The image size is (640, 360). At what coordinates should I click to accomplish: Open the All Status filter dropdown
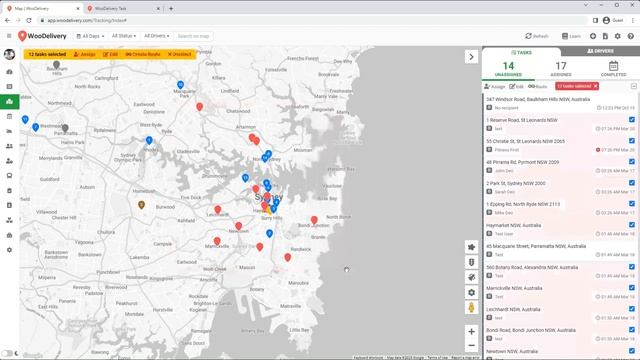click(x=124, y=36)
